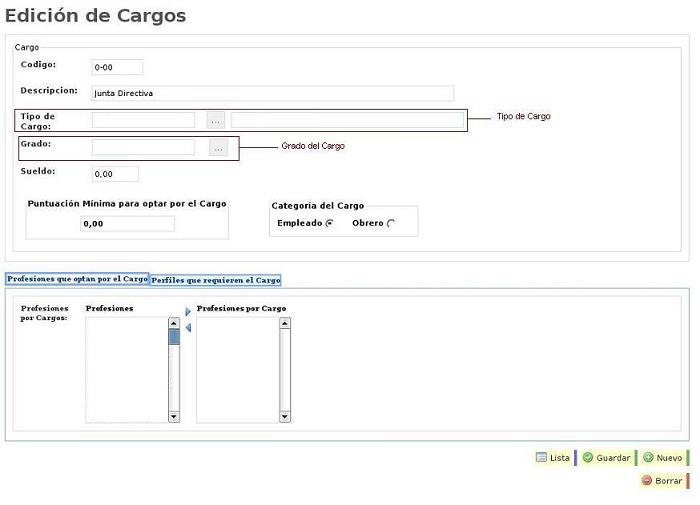The width and height of the screenshot is (700, 505).
Task: Delete the record with Borrar
Action: (x=662, y=481)
